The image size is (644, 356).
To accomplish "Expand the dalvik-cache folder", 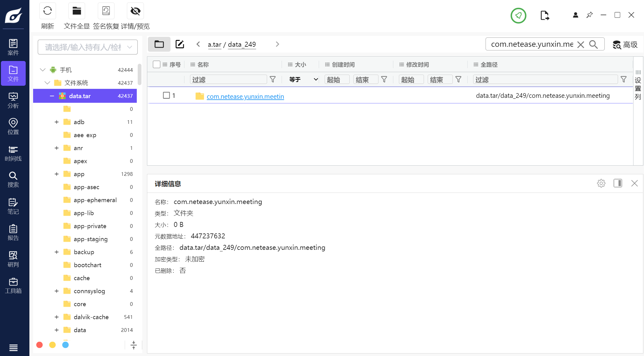I will click(57, 317).
